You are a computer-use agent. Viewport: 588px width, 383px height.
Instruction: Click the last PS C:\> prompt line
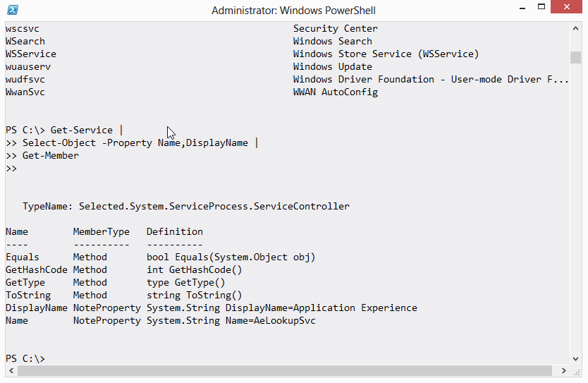[25, 358]
